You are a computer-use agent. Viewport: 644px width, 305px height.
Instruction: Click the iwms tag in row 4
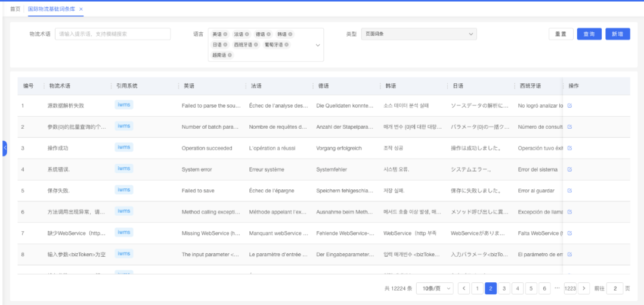click(123, 169)
